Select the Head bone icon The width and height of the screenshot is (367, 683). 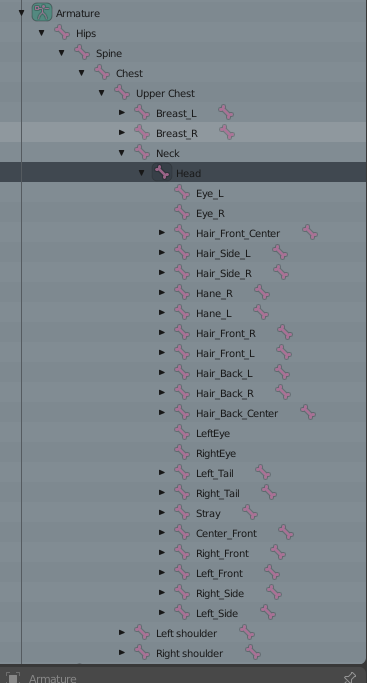tap(162, 173)
